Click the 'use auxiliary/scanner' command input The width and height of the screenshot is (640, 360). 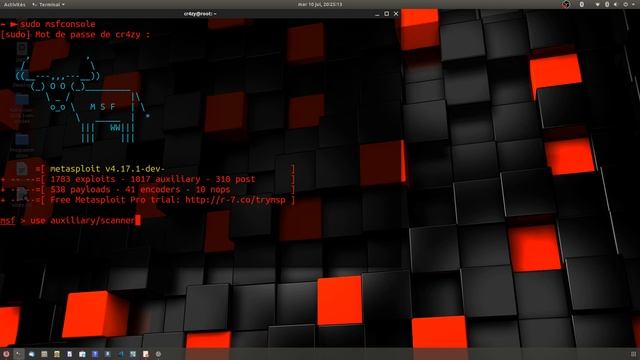(x=82, y=220)
